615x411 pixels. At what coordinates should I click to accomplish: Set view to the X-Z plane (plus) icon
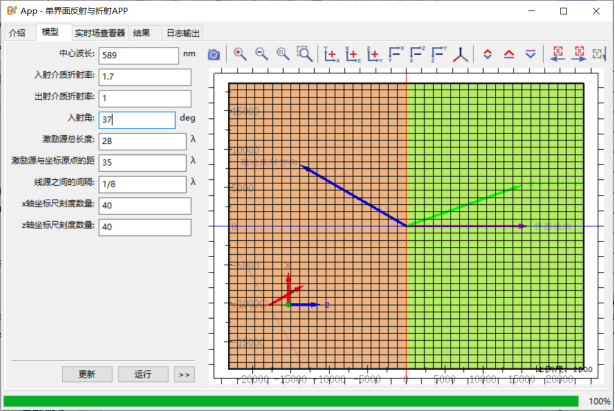(x=353, y=54)
